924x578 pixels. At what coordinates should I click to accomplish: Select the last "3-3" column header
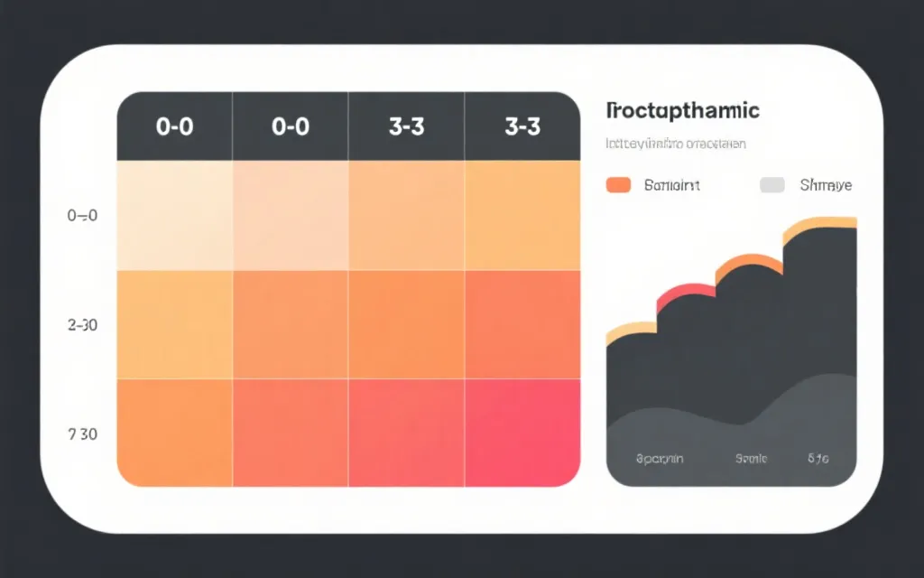(522, 126)
